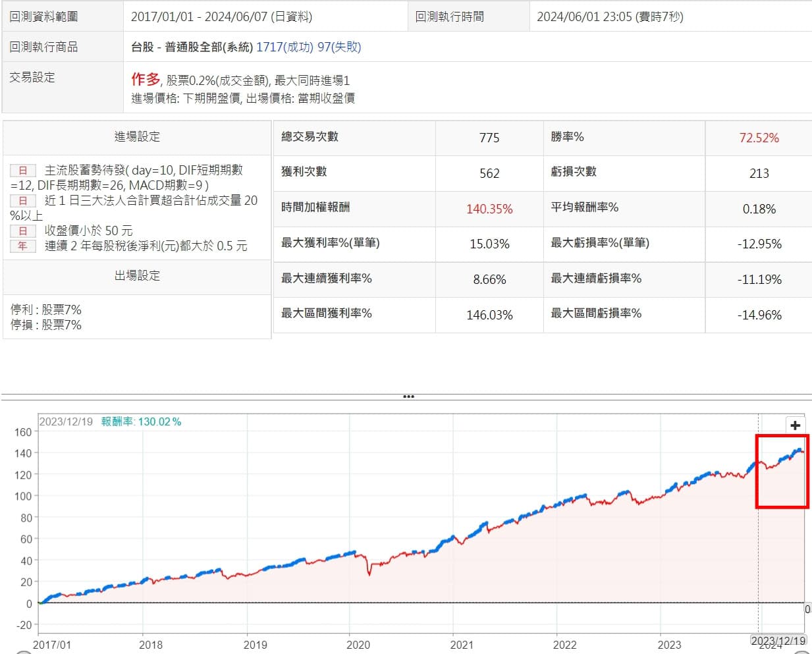Viewport: 812px width, 654px height.
Task: Click the right range handle below chart
Action: [803, 652]
